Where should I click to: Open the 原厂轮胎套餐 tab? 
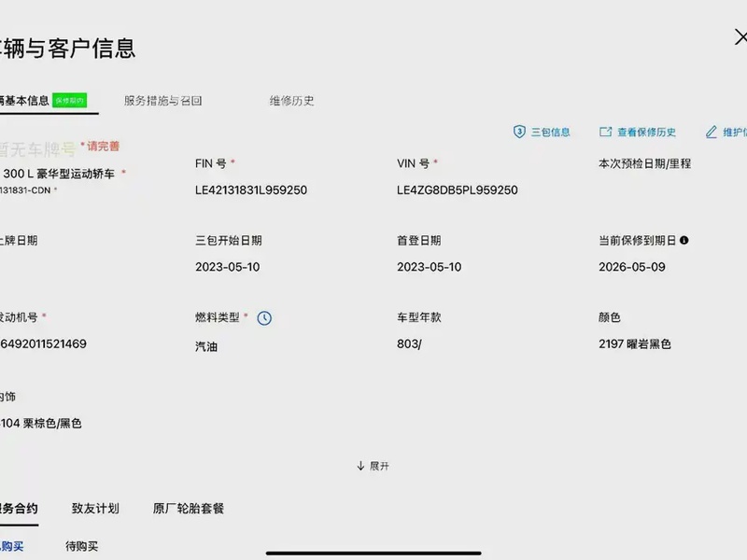pos(188,509)
